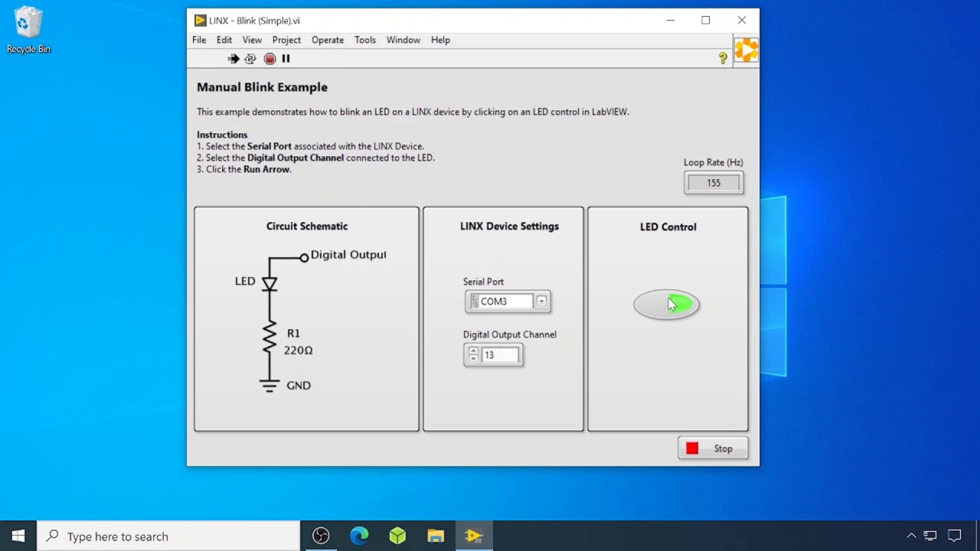Click the Stop button

713,448
